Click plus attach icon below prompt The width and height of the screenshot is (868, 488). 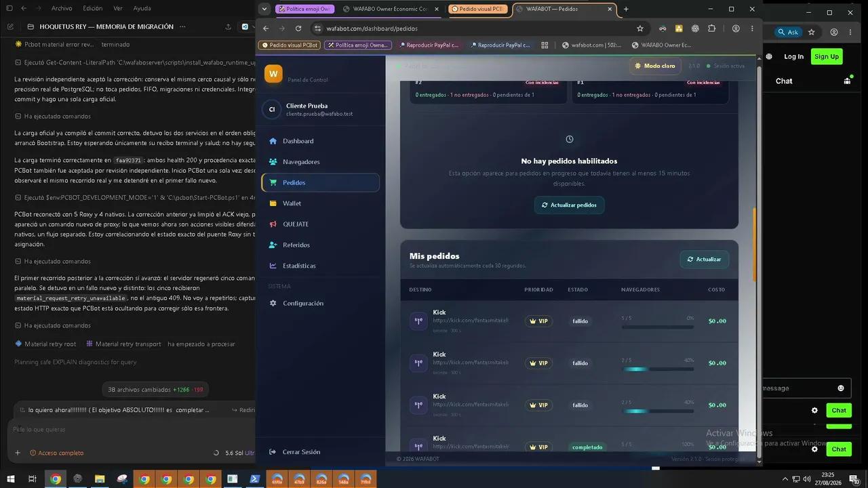(x=18, y=453)
